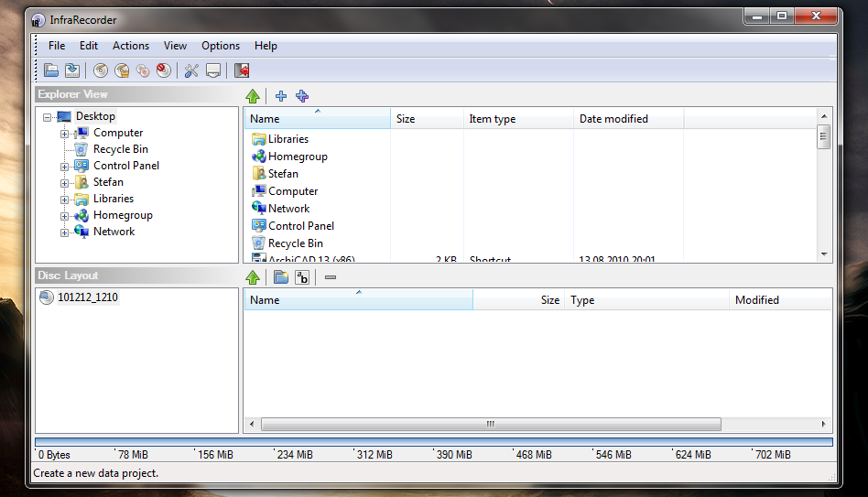Click the disc layout scroll right arrow
This screenshot has height=497, width=868.
(x=824, y=424)
